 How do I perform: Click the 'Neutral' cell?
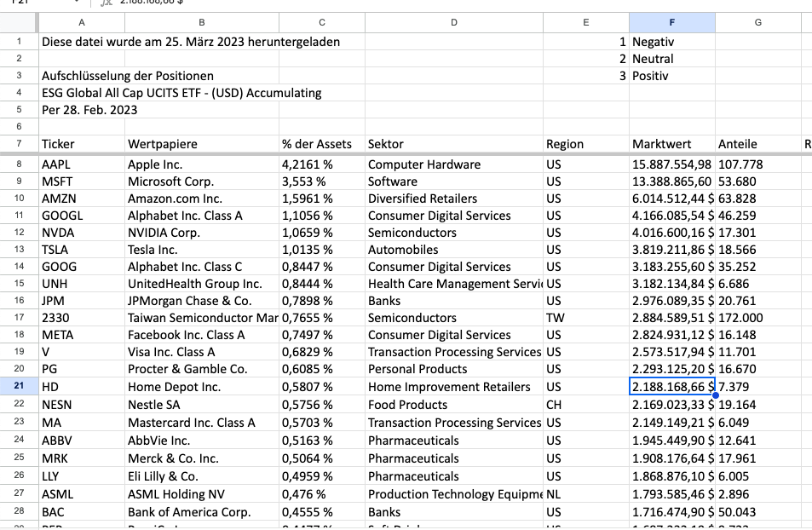[x=672, y=59]
